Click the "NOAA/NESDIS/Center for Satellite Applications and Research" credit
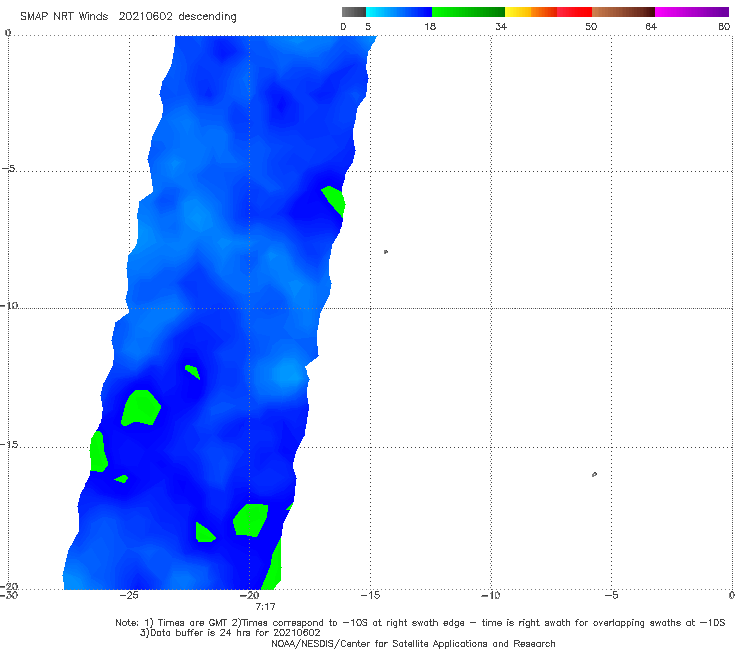740x650 pixels. (413, 644)
